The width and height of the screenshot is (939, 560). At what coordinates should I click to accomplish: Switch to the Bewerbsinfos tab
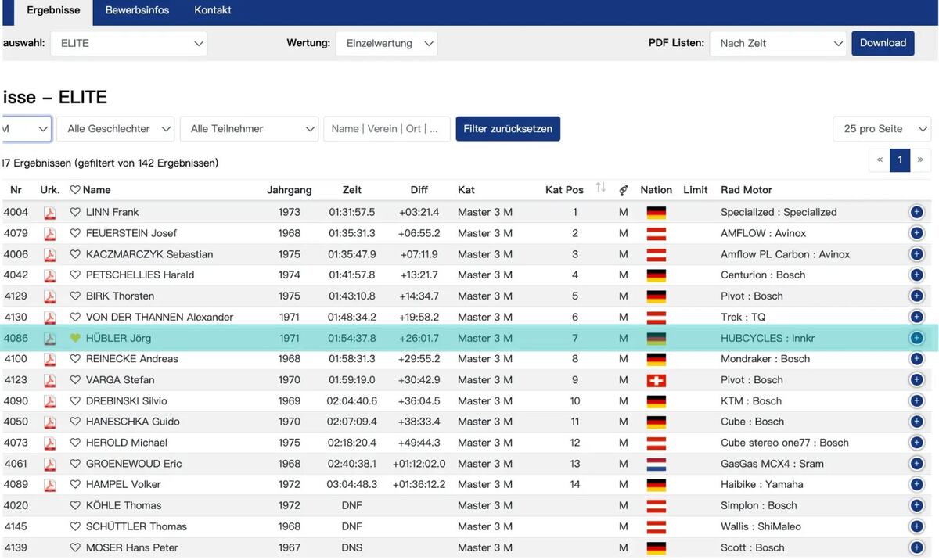coord(137,10)
